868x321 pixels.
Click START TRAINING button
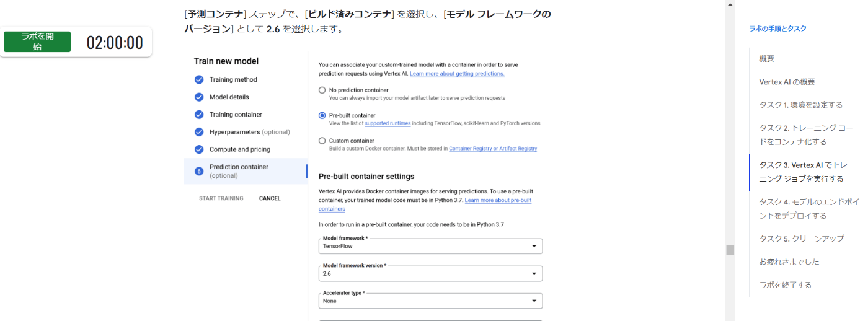221,198
